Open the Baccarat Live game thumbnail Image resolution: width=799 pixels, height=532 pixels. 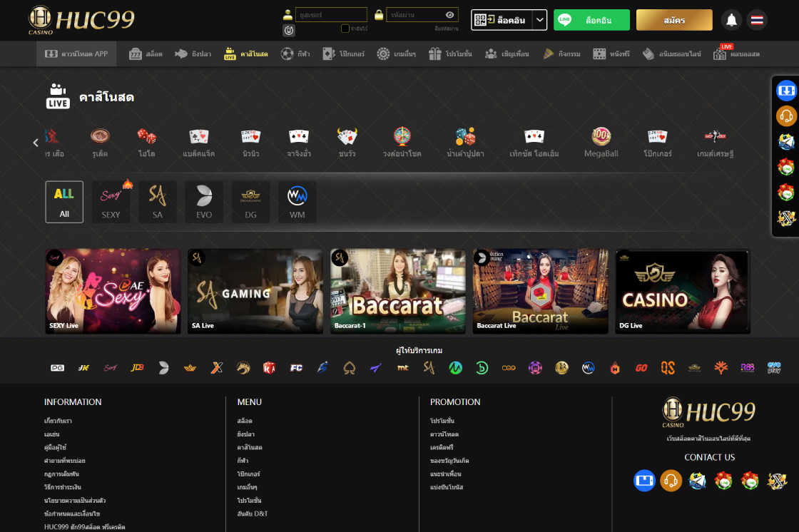541,291
